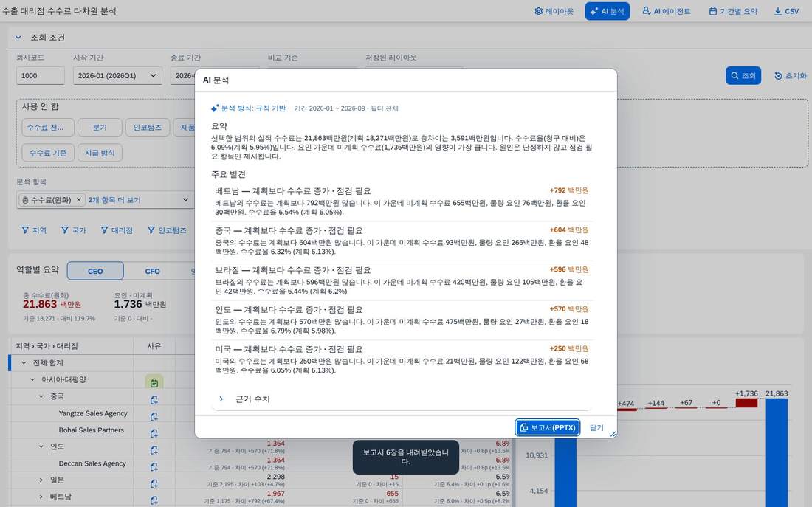Open the AI 에이전트 panel
Screen dimensions: 812x507
(666, 11)
